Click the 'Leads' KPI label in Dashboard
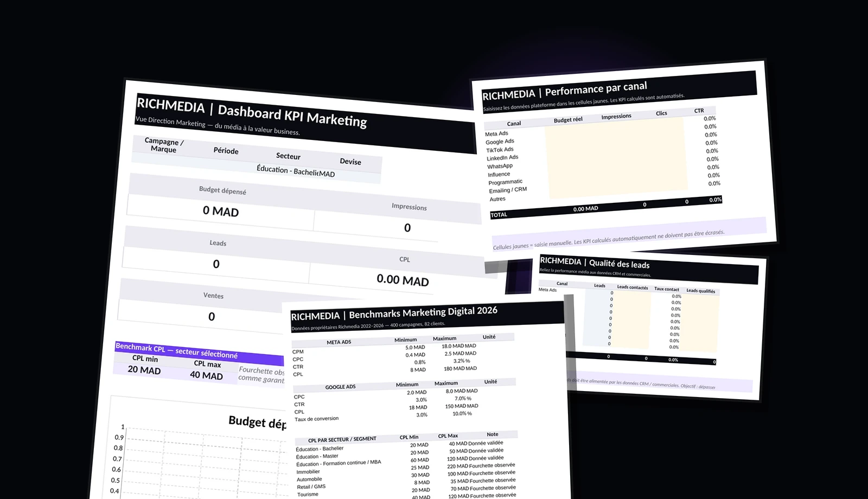 218,242
